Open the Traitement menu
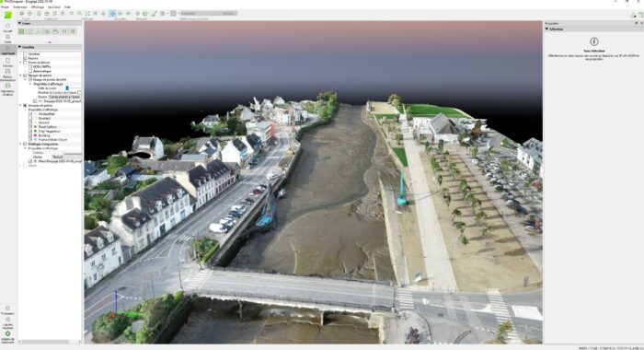 tap(19, 7)
